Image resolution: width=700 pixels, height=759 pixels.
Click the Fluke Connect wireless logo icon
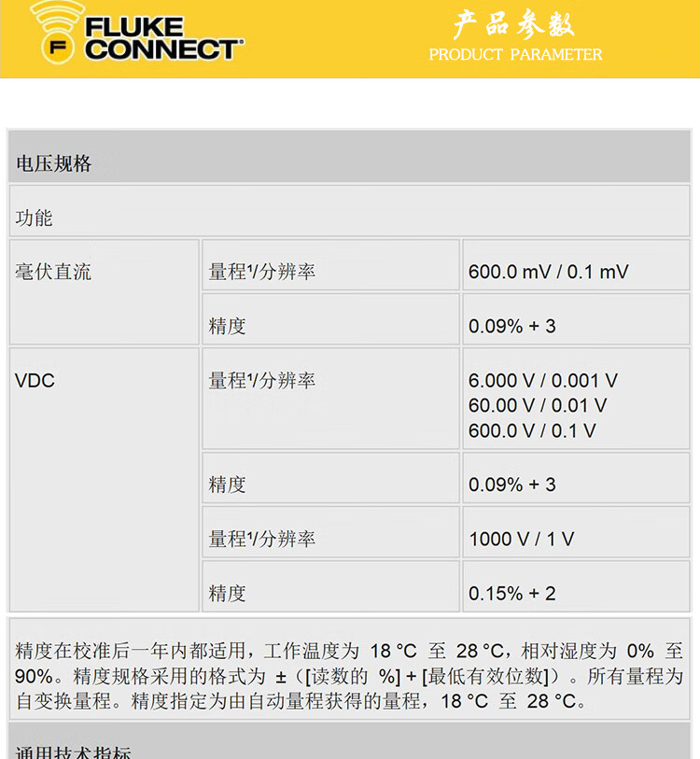(x=58, y=33)
